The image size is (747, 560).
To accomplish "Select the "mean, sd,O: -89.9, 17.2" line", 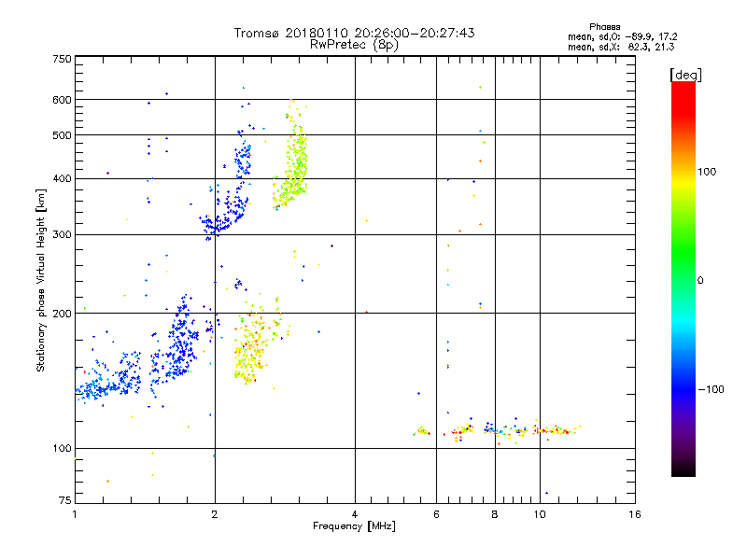I will coord(622,36).
